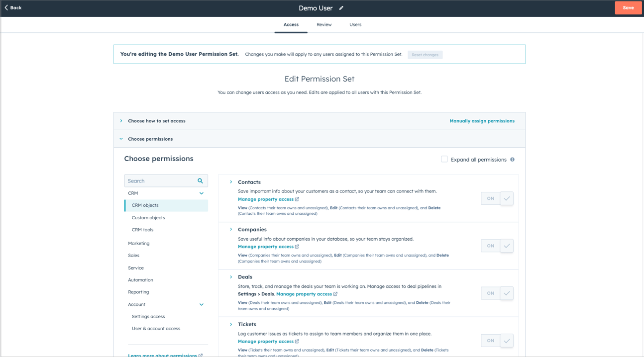The image size is (644, 357).
Task: Click the pencil edit icon beside Demo User
Action: [341, 8]
